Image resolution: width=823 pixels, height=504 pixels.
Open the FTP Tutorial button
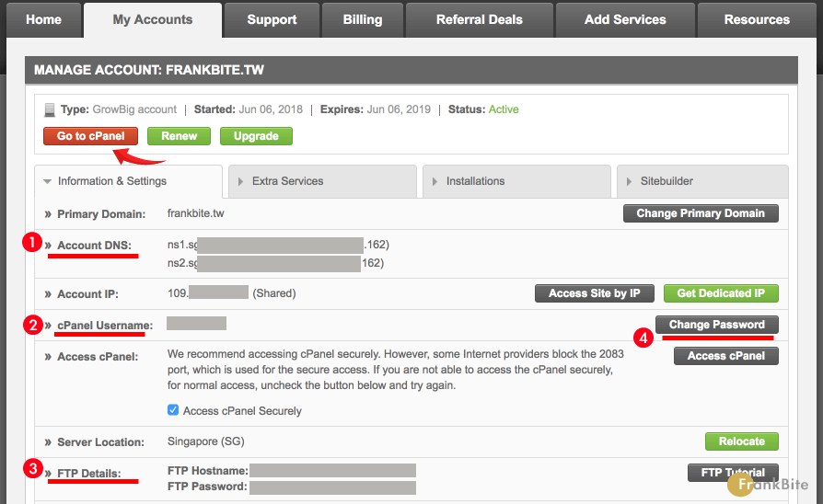pos(734,473)
